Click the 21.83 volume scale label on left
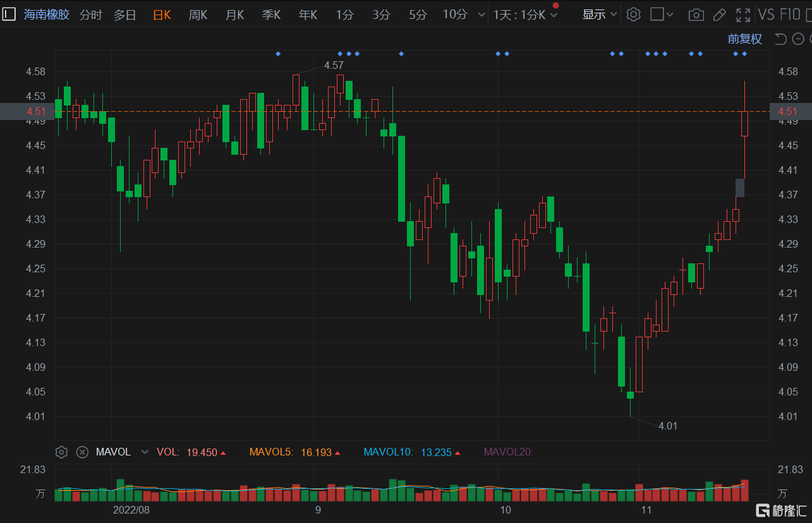Viewport: 812px width, 523px height. pyautogui.click(x=33, y=469)
